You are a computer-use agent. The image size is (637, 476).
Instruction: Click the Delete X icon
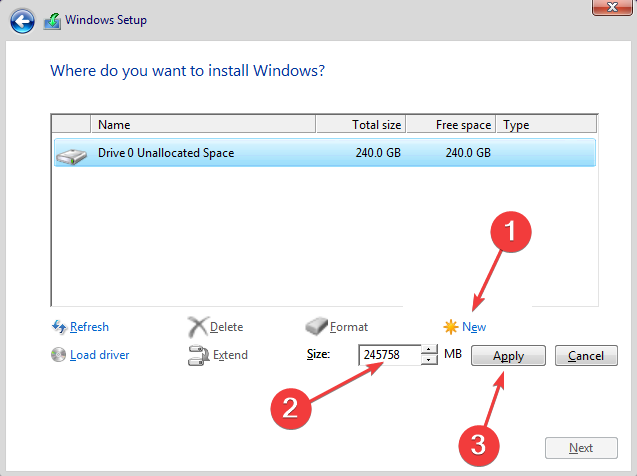click(198, 327)
